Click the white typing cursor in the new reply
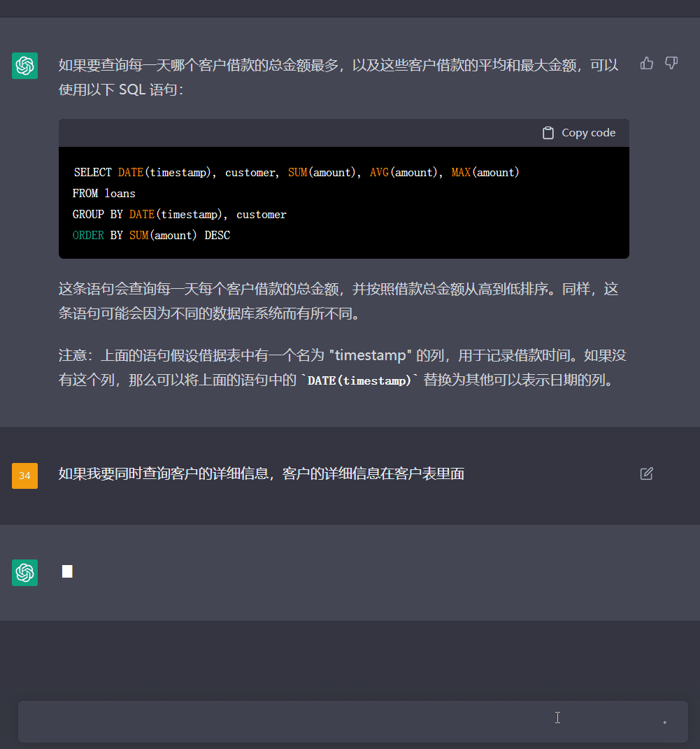The width and height of the screenshot is (700, 749). 67,571
